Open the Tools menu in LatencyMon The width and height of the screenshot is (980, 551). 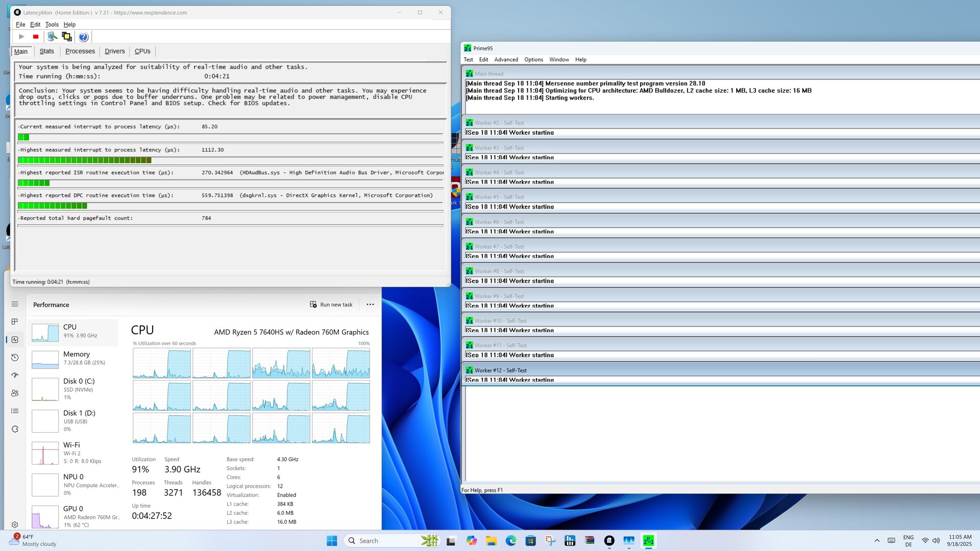(x=52, y=24)
